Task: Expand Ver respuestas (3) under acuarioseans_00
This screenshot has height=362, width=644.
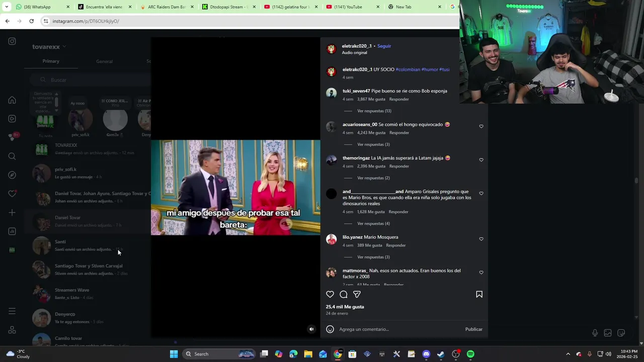Action: point(373,145)
